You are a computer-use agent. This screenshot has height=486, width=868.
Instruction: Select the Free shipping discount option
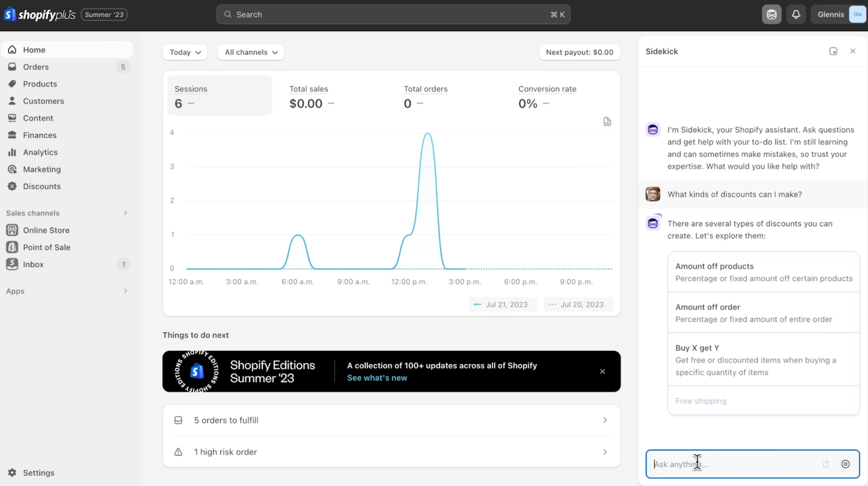click(x=764, y=401)
